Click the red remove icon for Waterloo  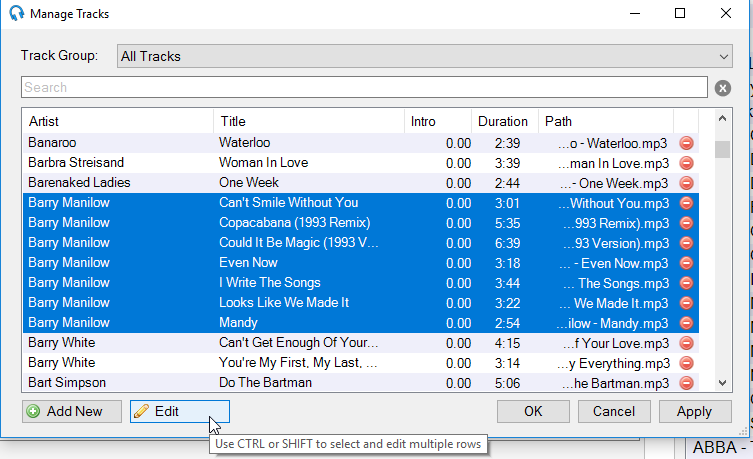[686, 143]
